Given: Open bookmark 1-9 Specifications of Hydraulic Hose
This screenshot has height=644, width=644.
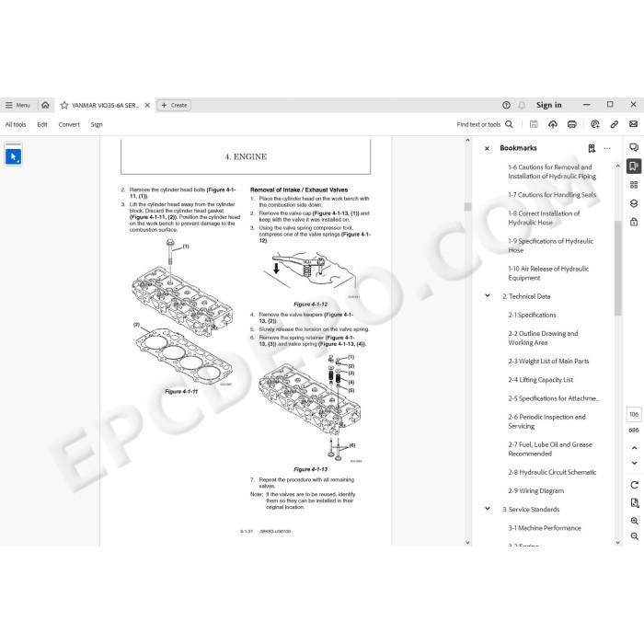Looking at the screenshot, I should click(x=550, y=246).
